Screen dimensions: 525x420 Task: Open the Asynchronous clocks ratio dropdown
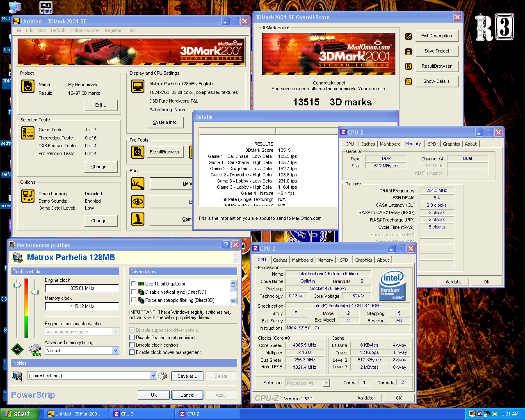click(116, 332)
